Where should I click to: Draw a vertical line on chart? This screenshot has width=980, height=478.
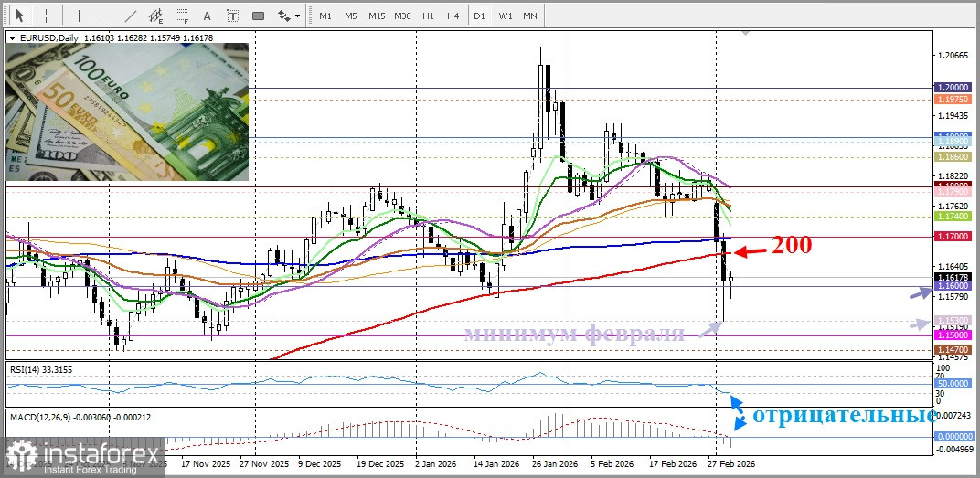[x=79, y=16]
